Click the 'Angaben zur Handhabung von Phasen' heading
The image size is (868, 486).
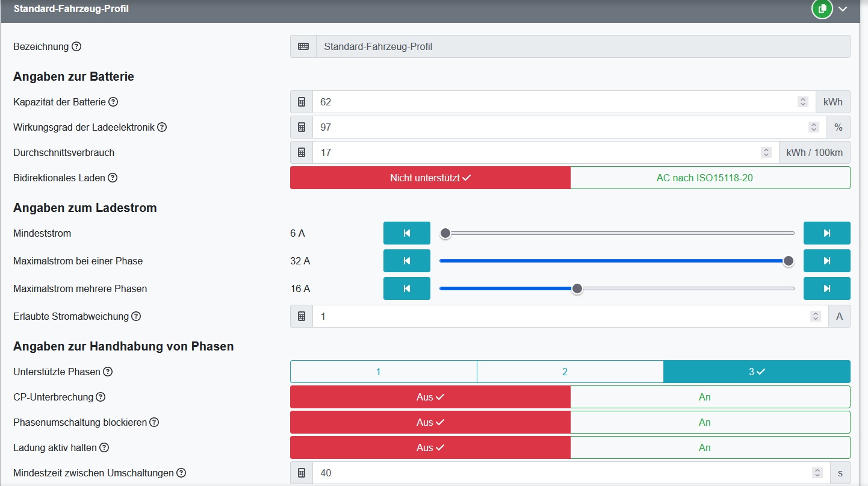(123, 346)
